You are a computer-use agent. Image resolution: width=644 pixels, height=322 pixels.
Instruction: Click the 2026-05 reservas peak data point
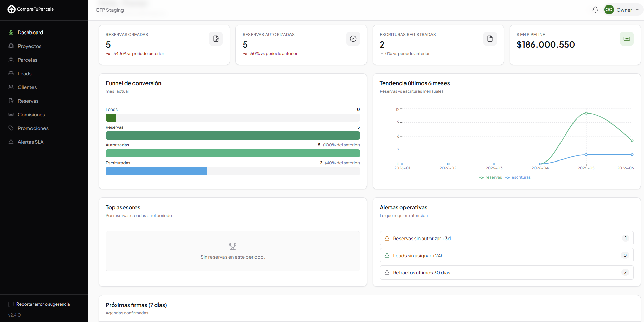click(586, 113)
